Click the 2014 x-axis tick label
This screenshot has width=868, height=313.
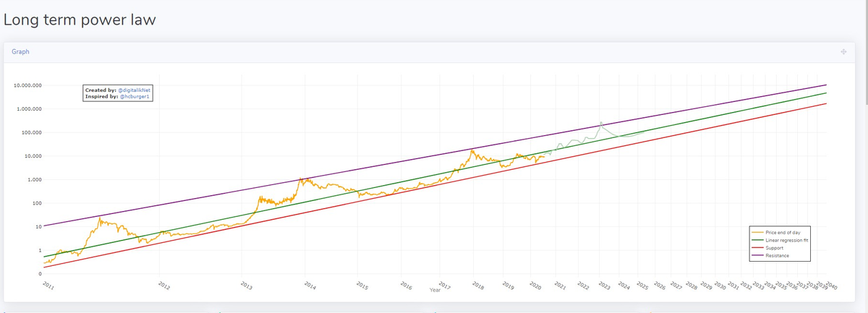pyautogui.click(x=310, y=286)
